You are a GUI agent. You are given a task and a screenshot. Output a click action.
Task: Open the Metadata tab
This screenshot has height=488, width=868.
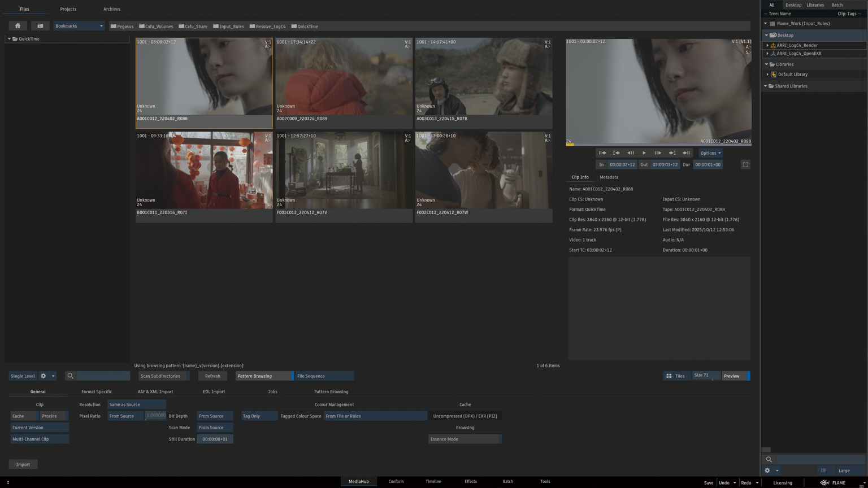[x=609, y=177]
